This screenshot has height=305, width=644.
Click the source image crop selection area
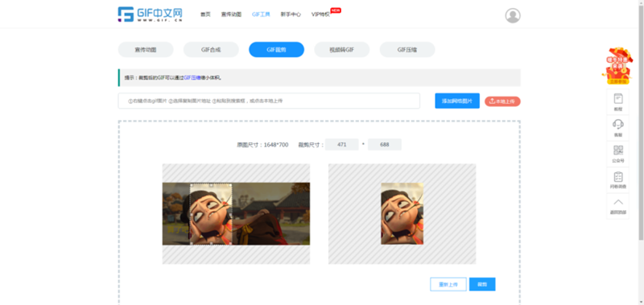[x=211, y=214]
